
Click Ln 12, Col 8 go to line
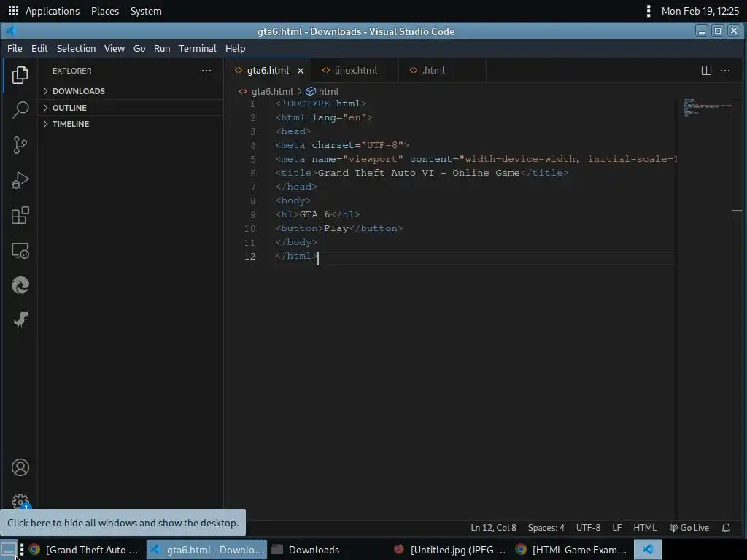tap(494, 528)
